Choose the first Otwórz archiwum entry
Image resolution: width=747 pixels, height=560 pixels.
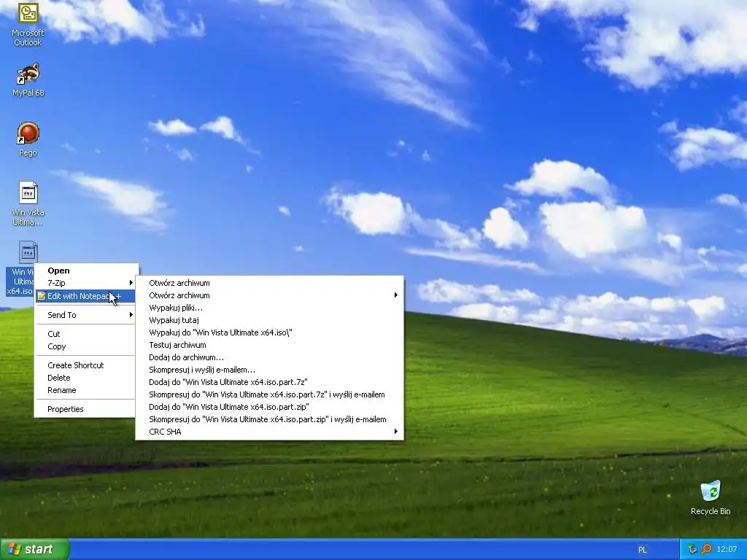pos(270,283)
